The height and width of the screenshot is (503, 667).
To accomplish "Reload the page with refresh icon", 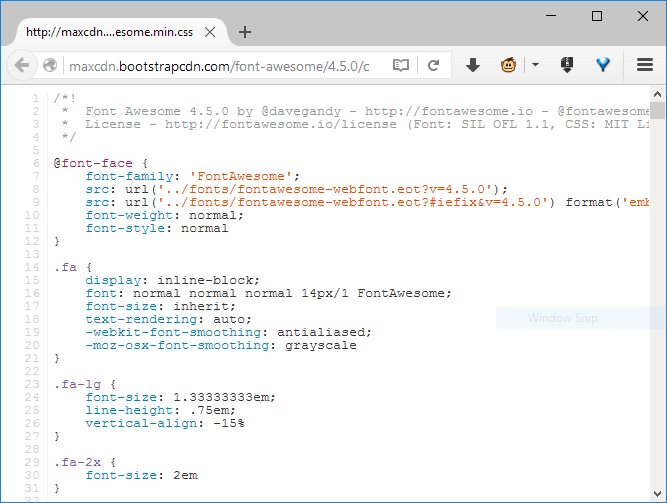I will (433, 66).
